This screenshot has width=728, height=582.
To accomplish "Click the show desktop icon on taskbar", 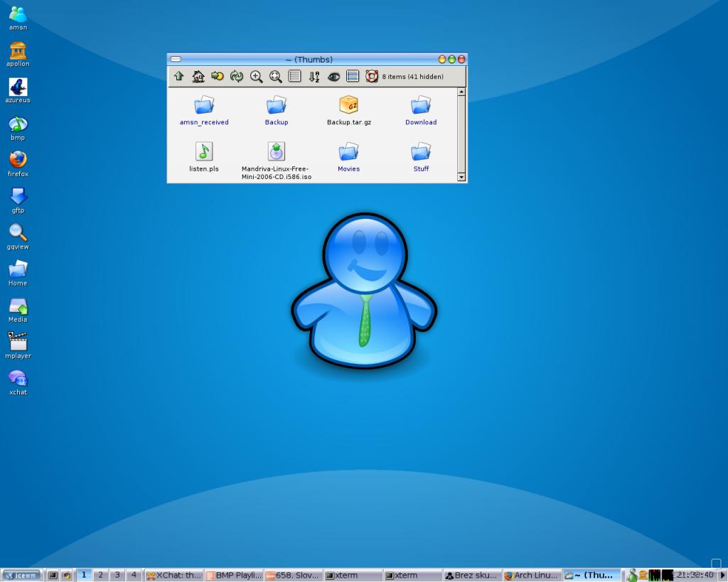I will [53, 576].
